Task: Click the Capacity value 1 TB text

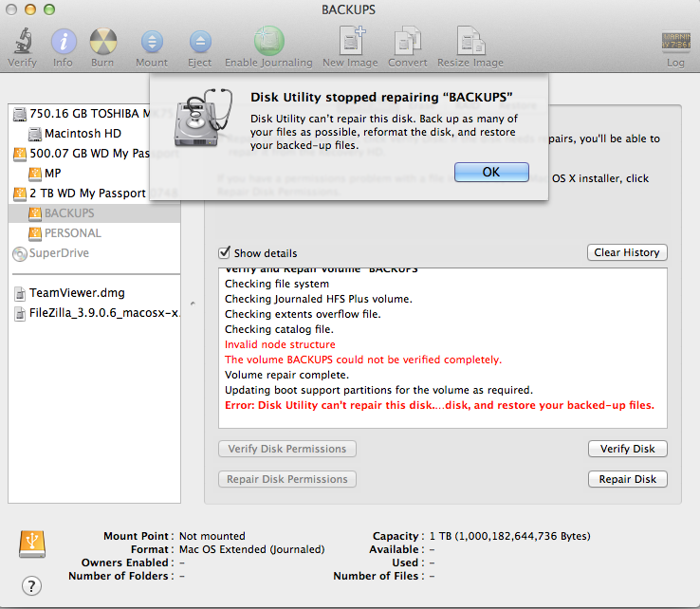Action: click(x=509, y=536)
